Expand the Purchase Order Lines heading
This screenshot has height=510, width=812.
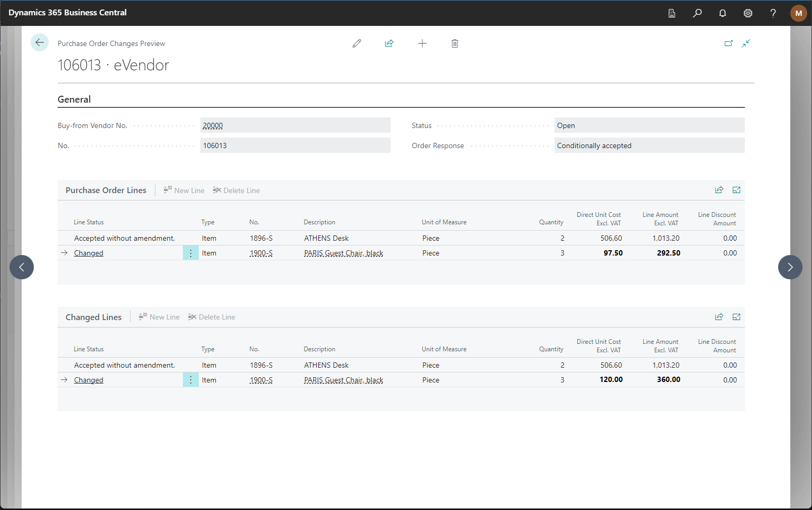coord(106,190)
